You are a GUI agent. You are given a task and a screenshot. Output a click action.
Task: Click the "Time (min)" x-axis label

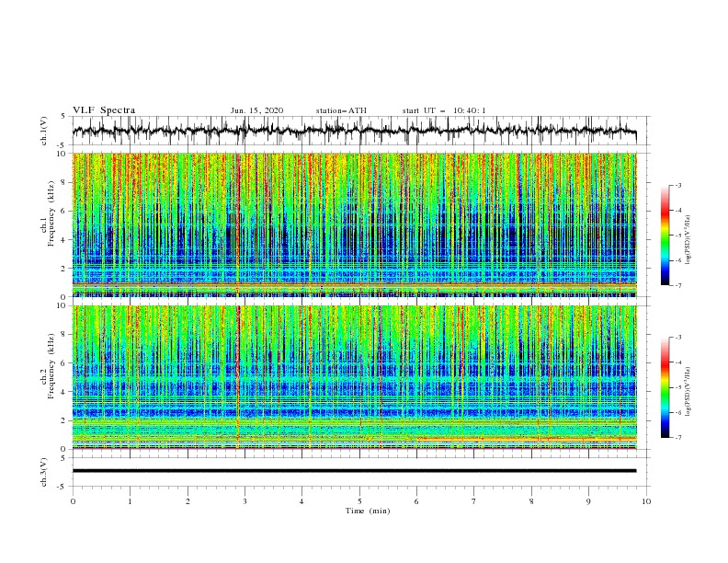tap(368, 511)
